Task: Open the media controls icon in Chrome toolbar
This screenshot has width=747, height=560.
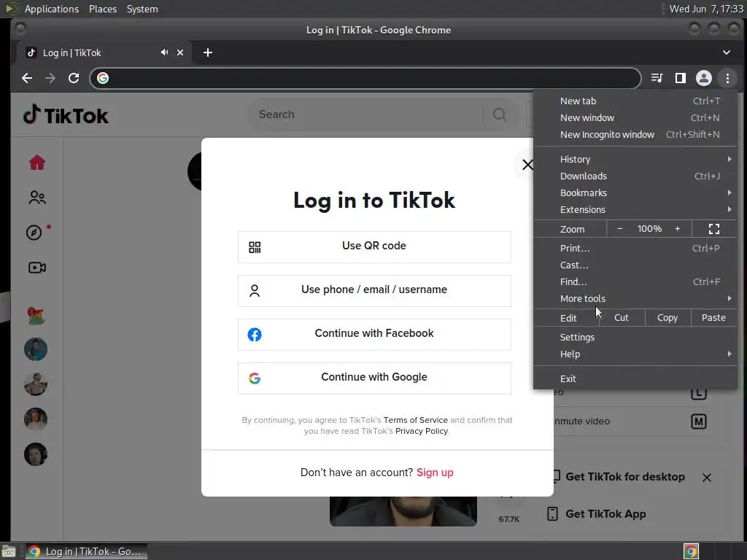Action: tap(657, 78)
